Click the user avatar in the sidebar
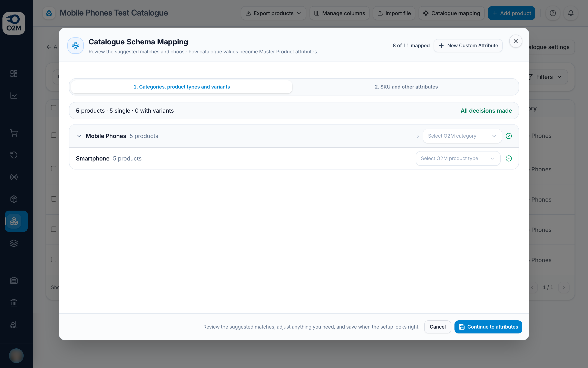The width and height of the screenshot is (588, 368). click(x=16, y=356)
